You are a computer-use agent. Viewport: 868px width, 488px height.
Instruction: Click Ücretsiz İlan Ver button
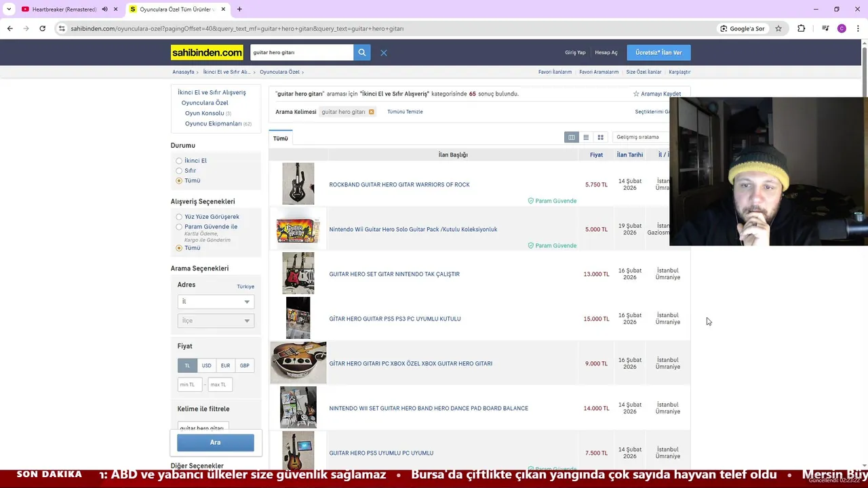point(658,52)
